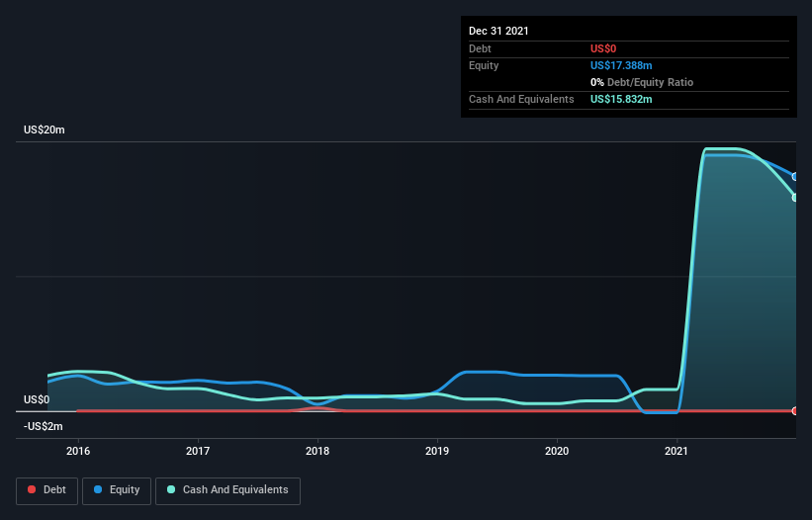Click the Dec 31 2021 tooltip date
812x520 pixels.
click(x=498, y=31)
